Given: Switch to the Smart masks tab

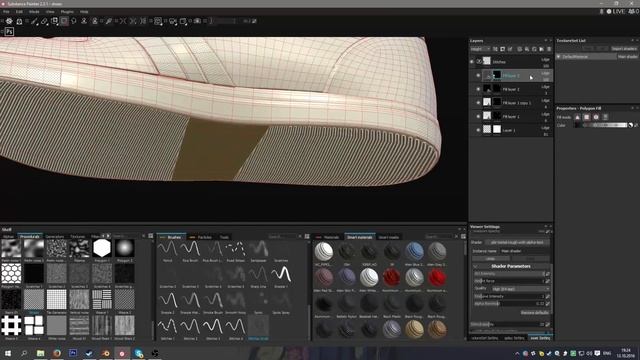Looking at the screenshot, I should coord(389,237).
